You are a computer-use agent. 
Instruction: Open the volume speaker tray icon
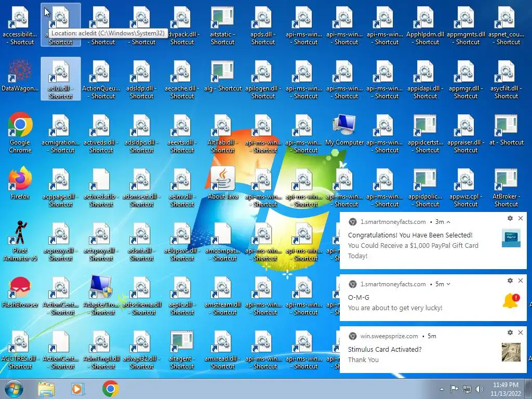[480, 389]
